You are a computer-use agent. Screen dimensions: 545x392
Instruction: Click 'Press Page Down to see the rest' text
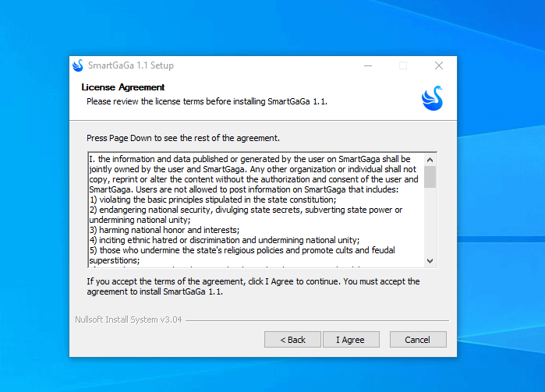coord(183,138)
